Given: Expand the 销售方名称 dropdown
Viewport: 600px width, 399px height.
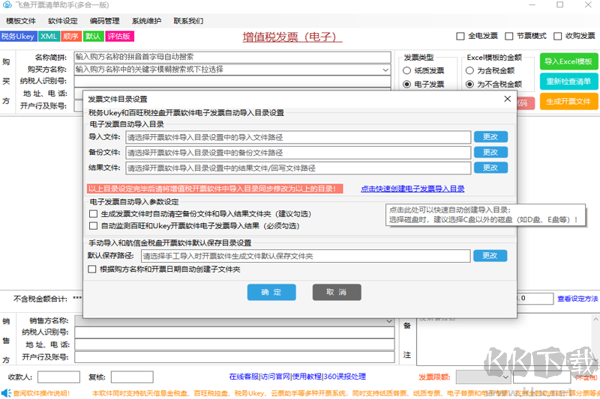Looking at the screenshot, I should [x=389, y=321].
